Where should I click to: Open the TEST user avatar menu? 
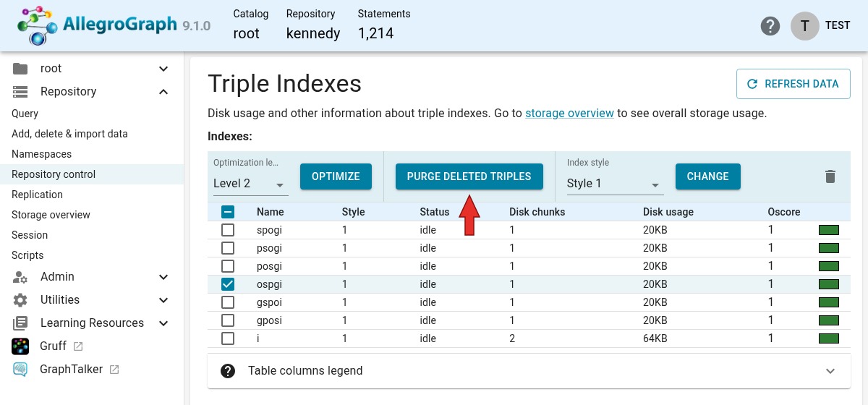pyautogui.click(x=805, y=25)
